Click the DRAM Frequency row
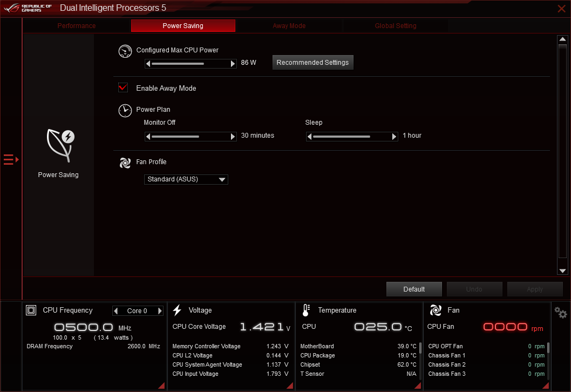The image size is (571, 392). click(x=93, y=346)
